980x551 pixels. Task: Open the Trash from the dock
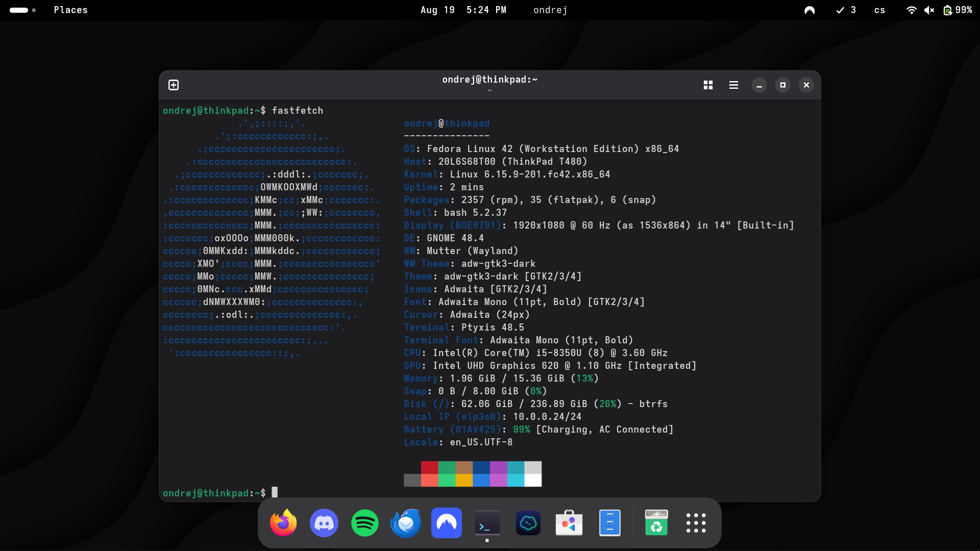click(x=656, y=523)
